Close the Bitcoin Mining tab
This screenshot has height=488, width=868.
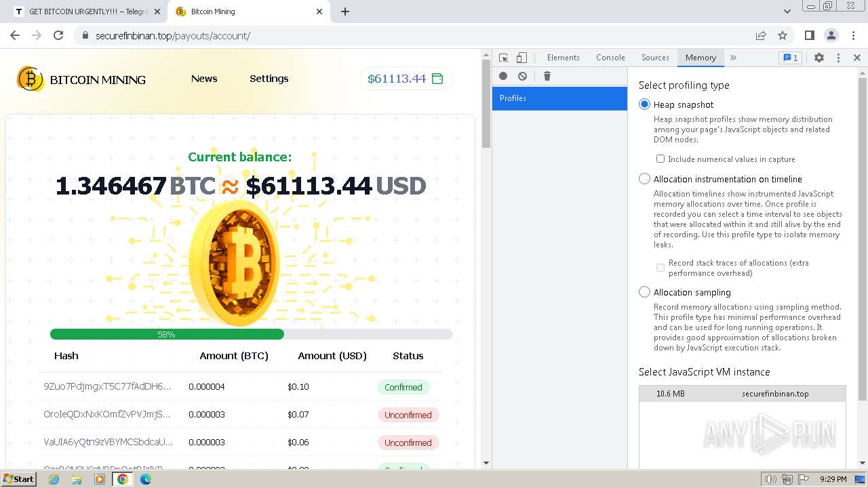point(320,12)
